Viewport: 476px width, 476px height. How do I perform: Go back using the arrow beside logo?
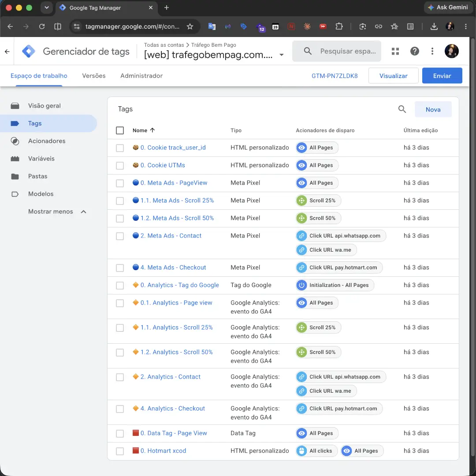pyautogui.click(x=7, y=52)
